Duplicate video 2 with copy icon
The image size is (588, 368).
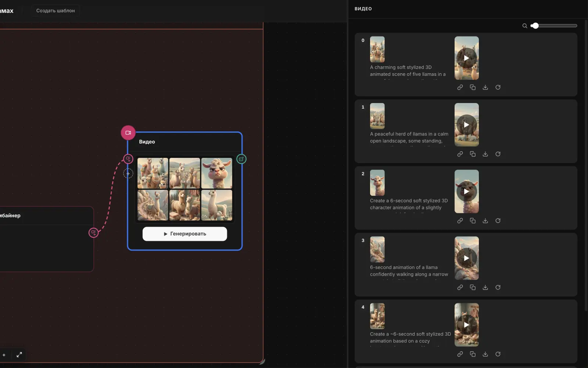tap(473, 220)
